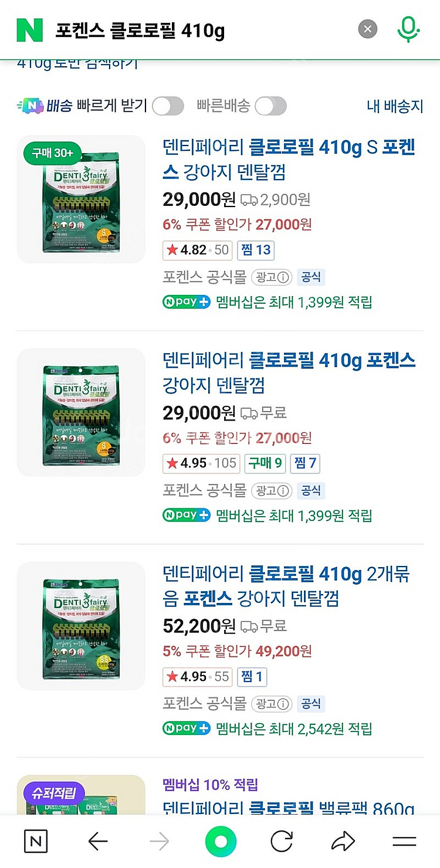View 4.95 rating with 105 reviews
Image resolution: width=440 pixels, height=868 pixels.
pos(201,463)
